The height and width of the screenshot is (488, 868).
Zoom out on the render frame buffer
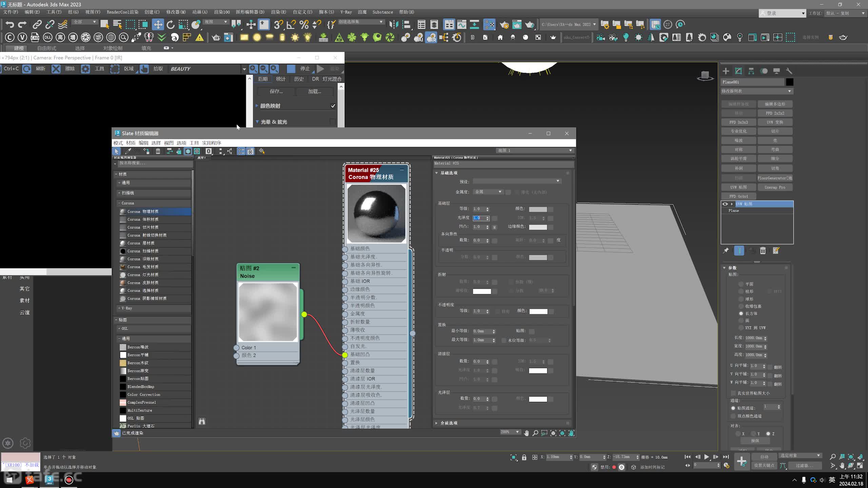264,69
